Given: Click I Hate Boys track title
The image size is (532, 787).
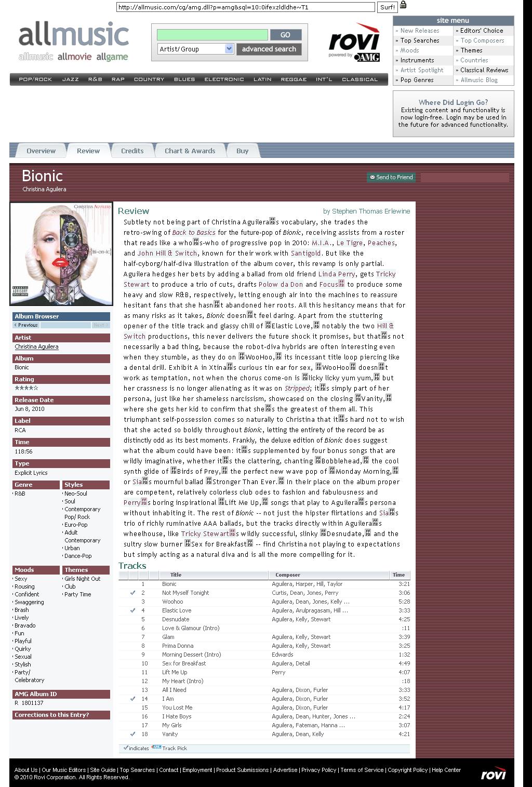Looking at the screenshot, I should [177, 716].
